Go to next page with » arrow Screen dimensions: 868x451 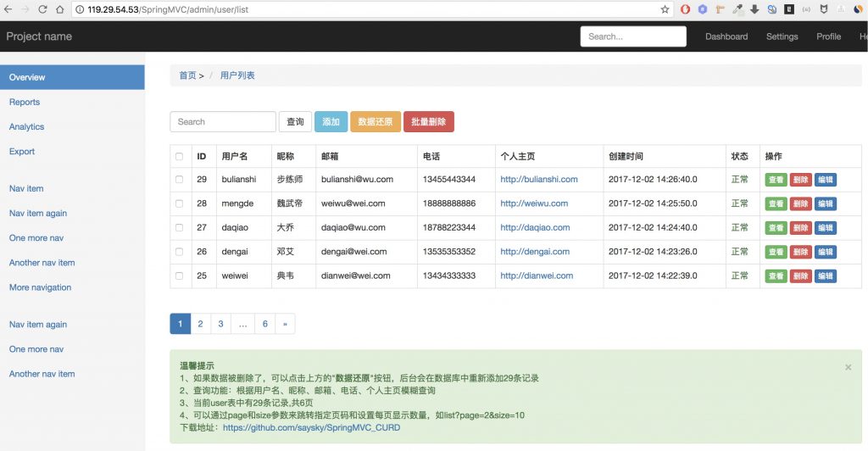click(x=285, y=324)
